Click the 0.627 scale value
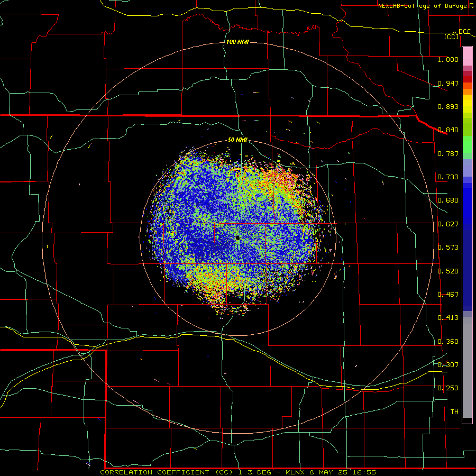The height and width of the screenshot is (476, 476). 448,224
